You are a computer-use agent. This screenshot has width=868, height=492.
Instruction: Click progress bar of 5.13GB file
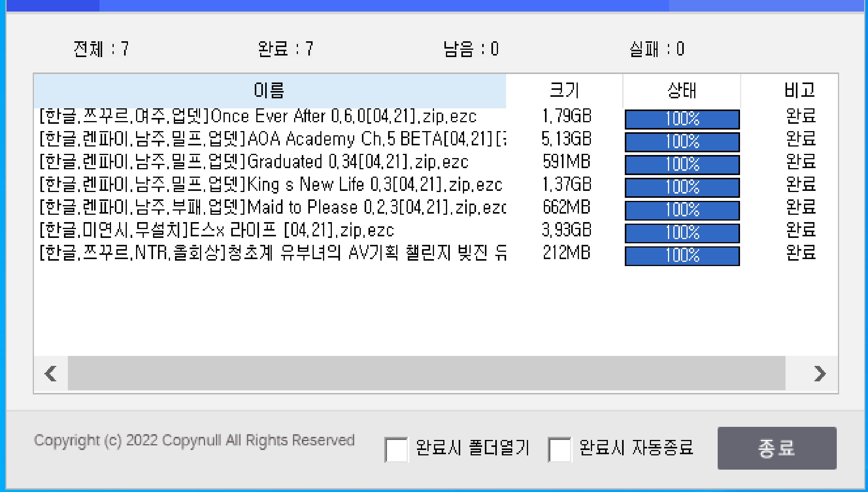tap(682, 142)
